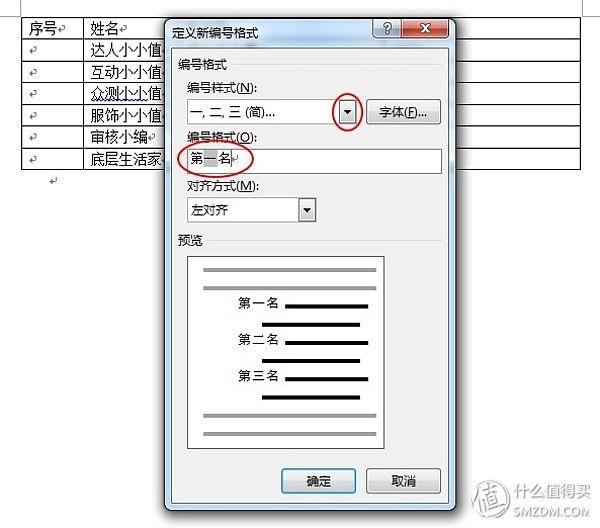Open the help question mark button
This screenshot has height=528, width=600.
(387, 29)
